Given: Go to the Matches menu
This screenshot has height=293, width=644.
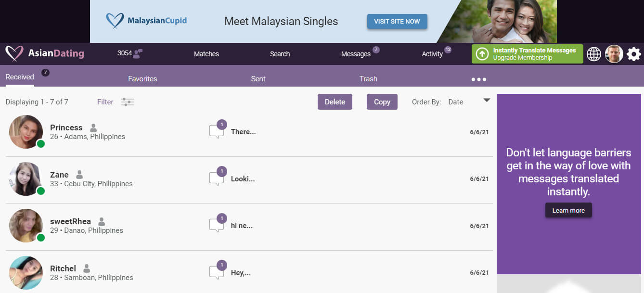Looking at the screenshot, I should (x=206, y=54).
